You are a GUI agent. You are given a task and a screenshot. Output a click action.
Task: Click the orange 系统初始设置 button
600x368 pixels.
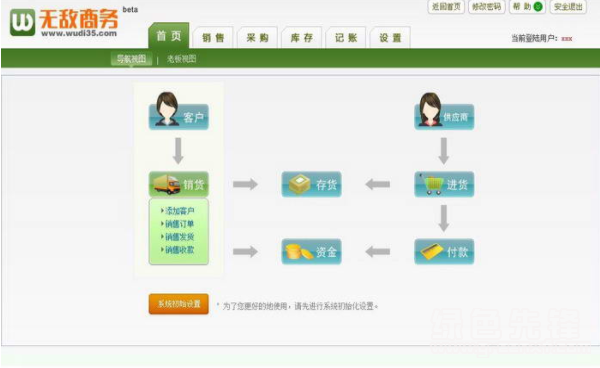pyautogui.click(x=179, y=304)
